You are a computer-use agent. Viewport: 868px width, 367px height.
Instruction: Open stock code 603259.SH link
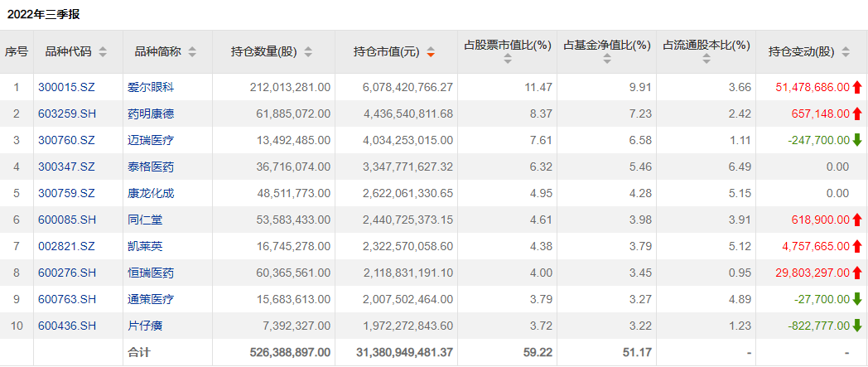point(67,113)
